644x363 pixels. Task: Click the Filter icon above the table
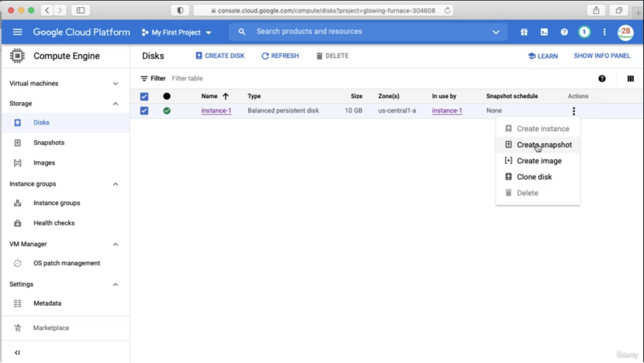coord(144,79)
